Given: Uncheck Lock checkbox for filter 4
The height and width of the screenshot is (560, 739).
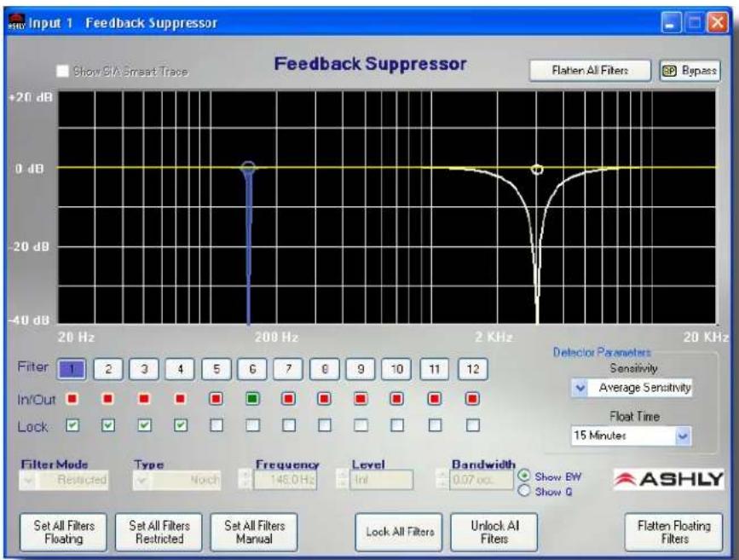Looking at the screenshot, I should click(x=180, y=425).
